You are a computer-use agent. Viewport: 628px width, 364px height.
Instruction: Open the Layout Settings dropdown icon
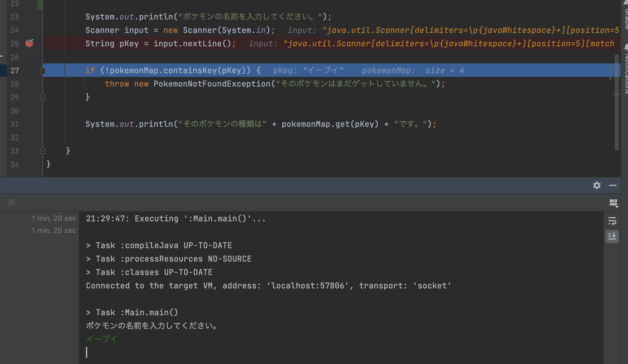tap(613, 203)
